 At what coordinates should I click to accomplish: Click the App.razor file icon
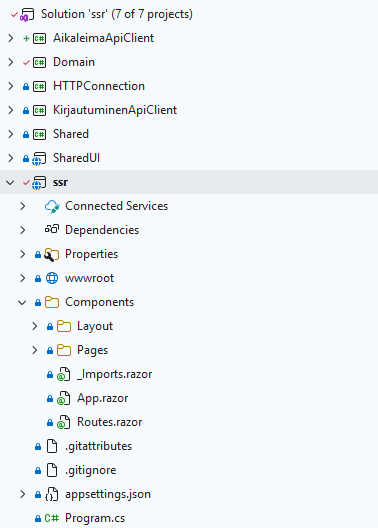point(63,398)
